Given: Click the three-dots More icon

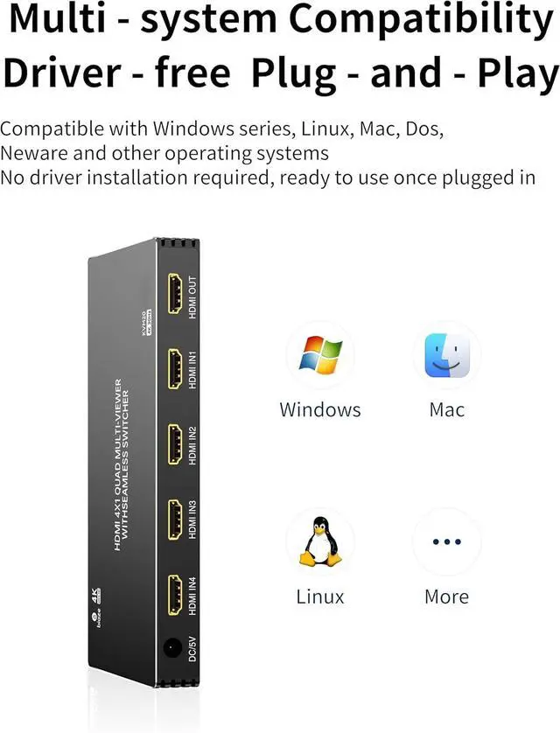Looking at the screenshot, I should (x=447, y=541).
